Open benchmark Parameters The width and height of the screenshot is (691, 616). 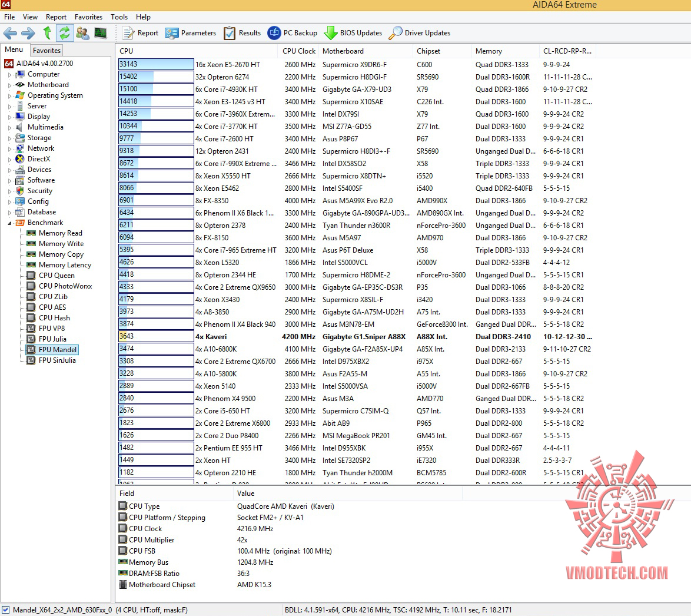tap(190, 33)
